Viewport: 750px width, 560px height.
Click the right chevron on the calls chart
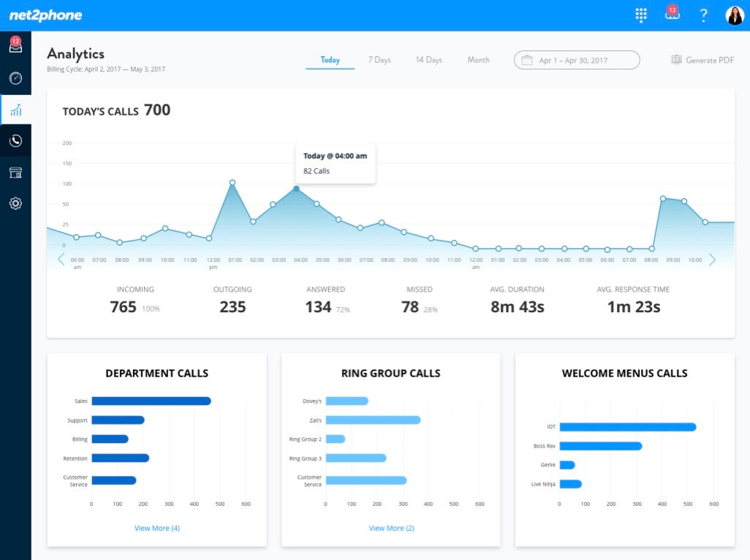pyautogui.click(x=713, y=259)
